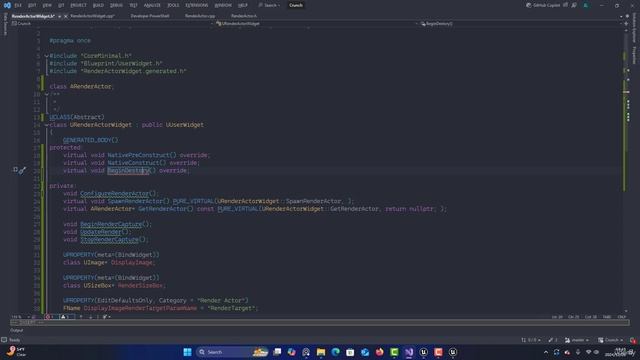Toggle pin on RenderActorWidget.h tab
The width and height of the screenshot is (640, 360).
coord(60,16)
